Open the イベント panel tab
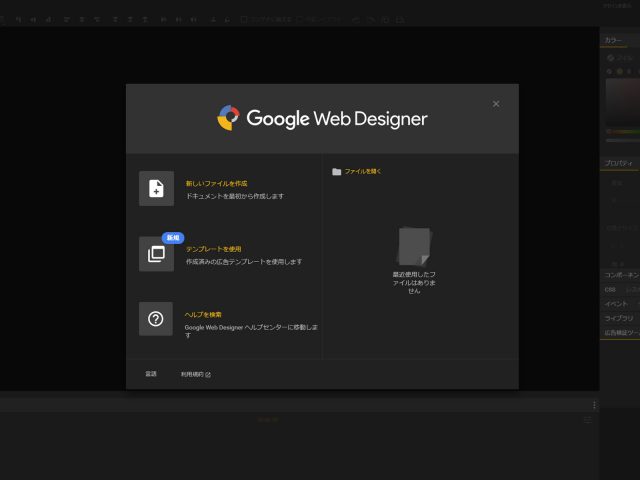Image resolution: width=640 pixels, height=480 pixels. click(x=617, y=304)
